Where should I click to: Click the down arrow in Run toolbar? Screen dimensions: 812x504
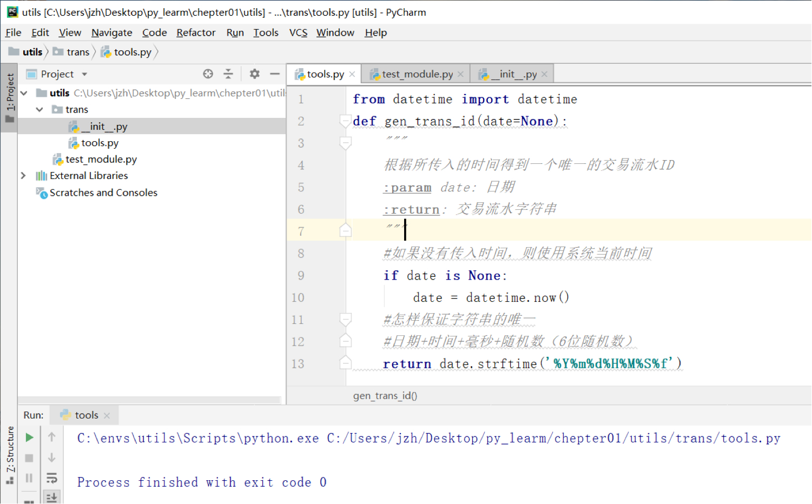[52, 457]
